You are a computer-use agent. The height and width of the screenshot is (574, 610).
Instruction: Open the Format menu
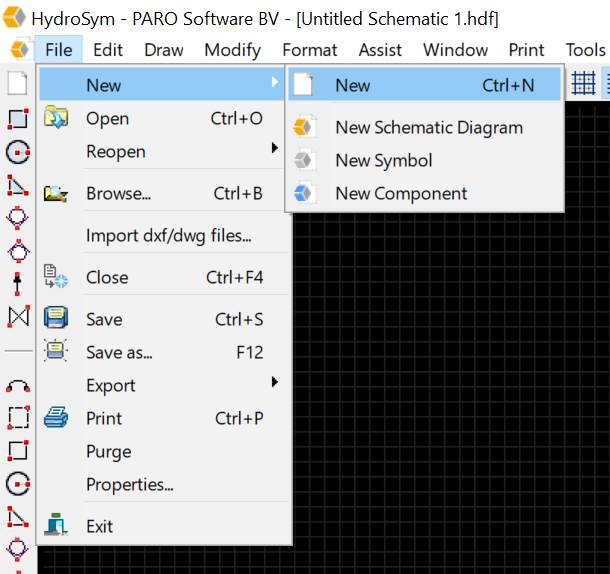coord(310,50)
